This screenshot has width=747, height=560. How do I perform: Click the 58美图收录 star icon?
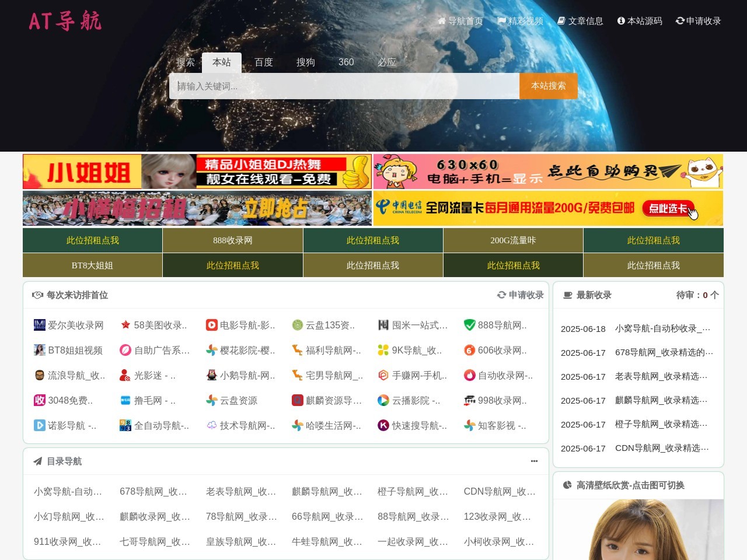tap(125, 325)
